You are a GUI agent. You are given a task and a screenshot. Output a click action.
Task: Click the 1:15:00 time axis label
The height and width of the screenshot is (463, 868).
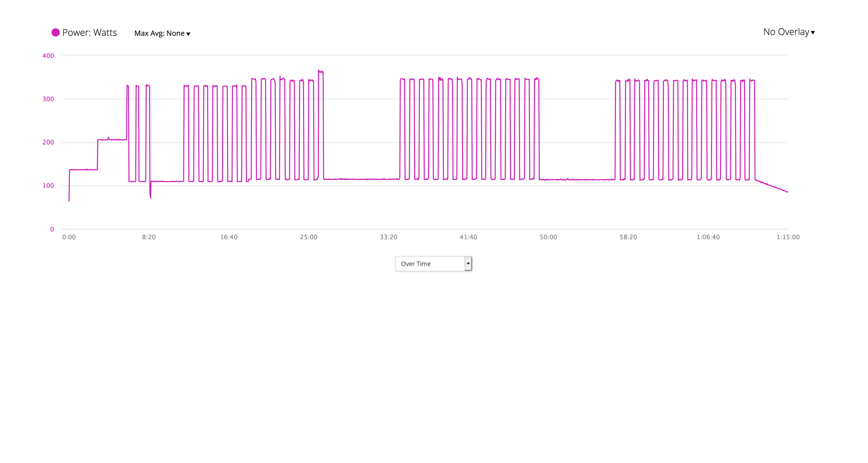coord(788,237)
